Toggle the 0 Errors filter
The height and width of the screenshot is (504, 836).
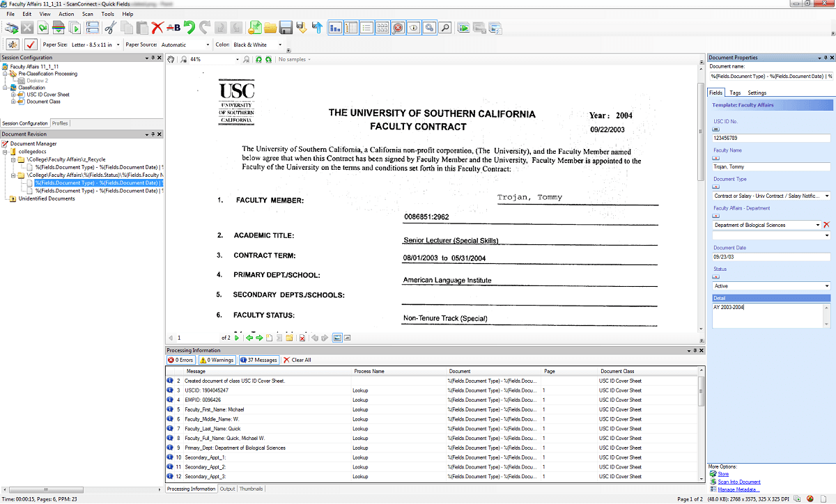pos(181,360)
